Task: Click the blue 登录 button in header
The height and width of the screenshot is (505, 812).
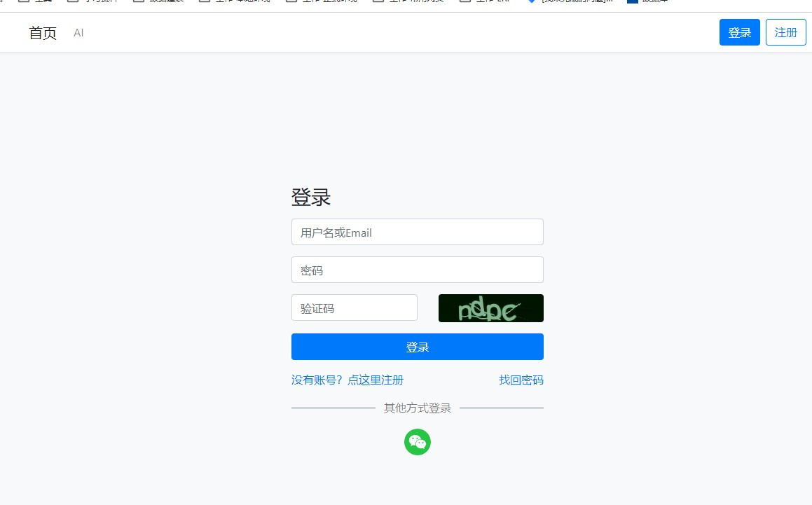Action: [740, 32]
